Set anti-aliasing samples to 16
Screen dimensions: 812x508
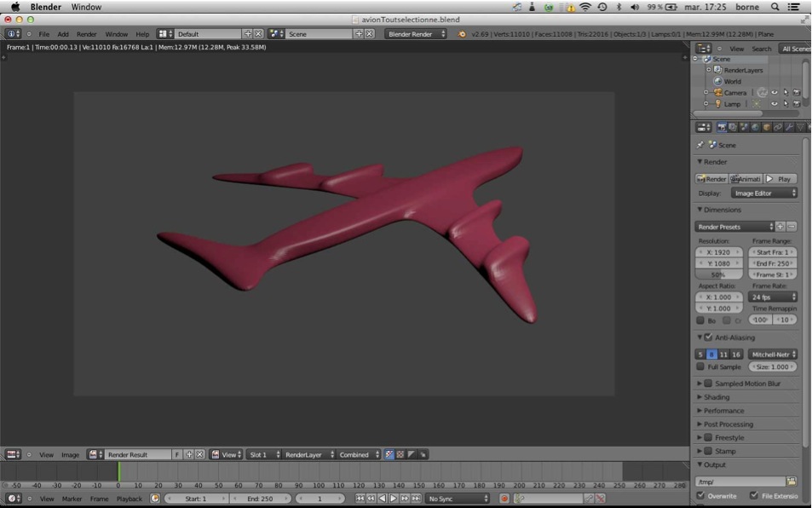click(735, 354)
